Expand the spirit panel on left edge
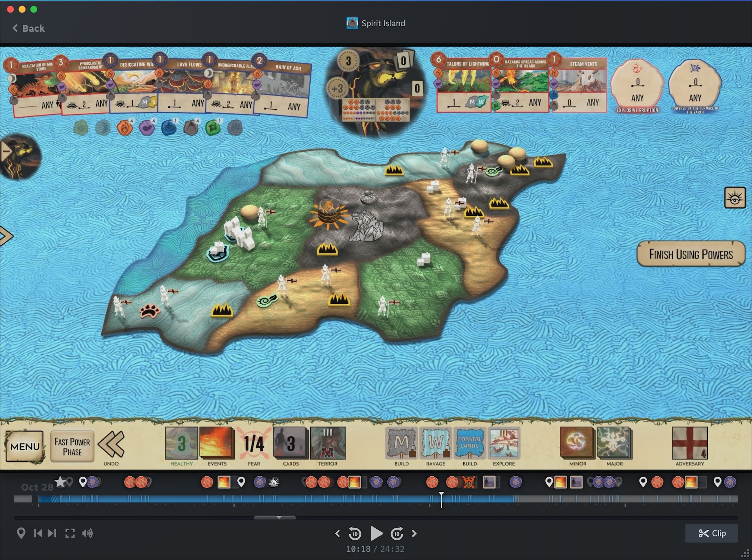 coord(7,151)
